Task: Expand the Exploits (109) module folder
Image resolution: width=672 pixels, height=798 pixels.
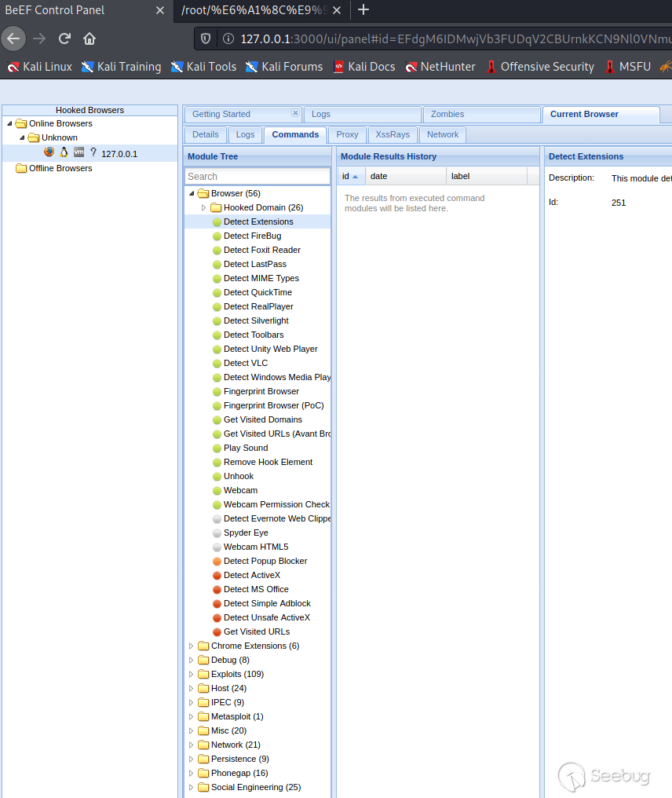Action: pos(192,674)
